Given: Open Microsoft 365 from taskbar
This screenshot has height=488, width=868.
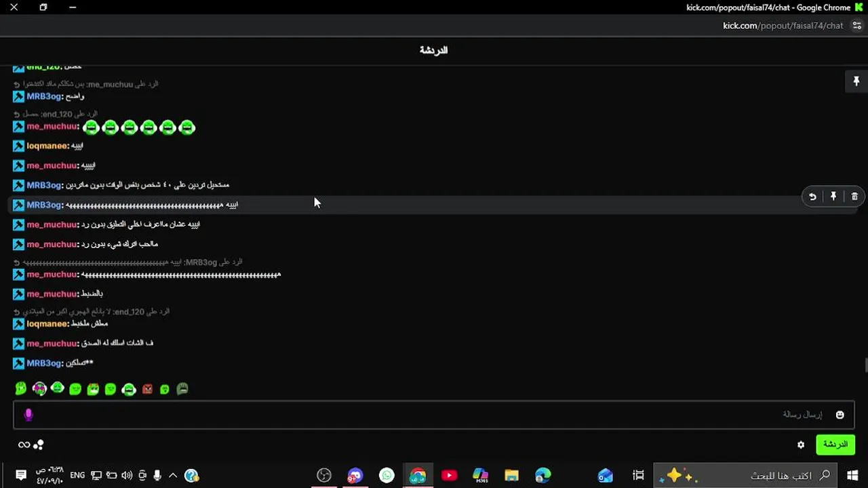Looking at the screenshot, I should coord(480,475).
